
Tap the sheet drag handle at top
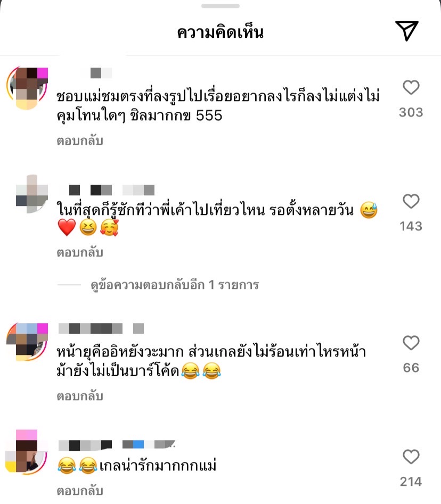click(220, 6)
